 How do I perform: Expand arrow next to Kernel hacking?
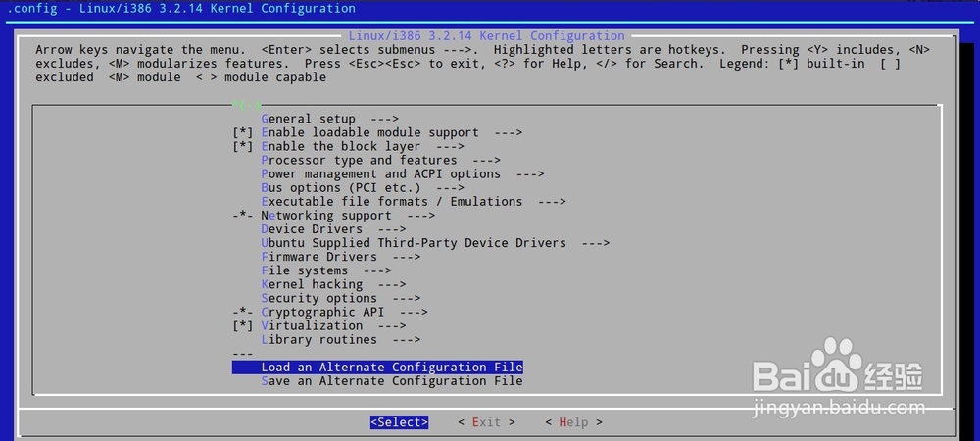click(392, 284)
